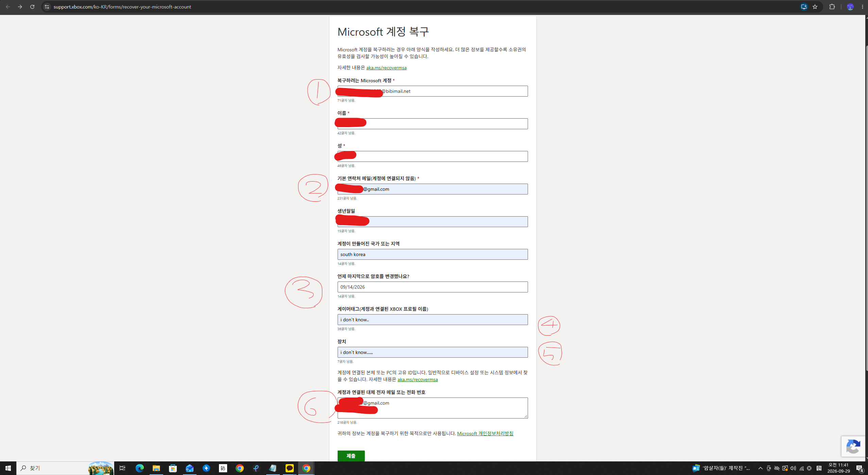Click the country field containing south korea
Screen dimensions: 868x475
pyautogui.click(x=432, y=254)
